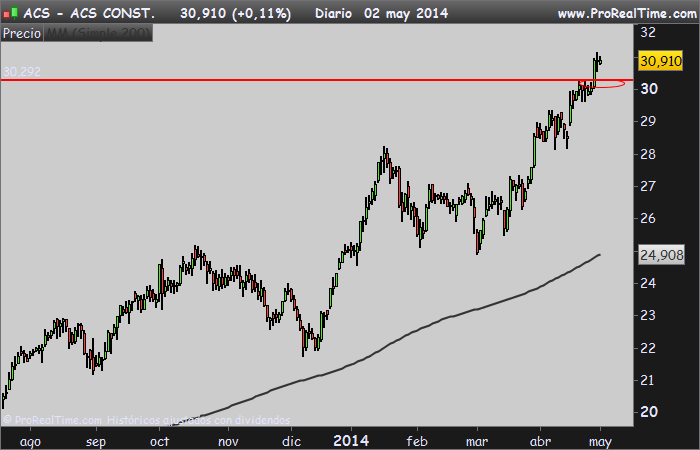Screen dimensions: 700x450
Task: Click the mar month label on time axis
Action: pyautogui.click(x=477, y=442)
